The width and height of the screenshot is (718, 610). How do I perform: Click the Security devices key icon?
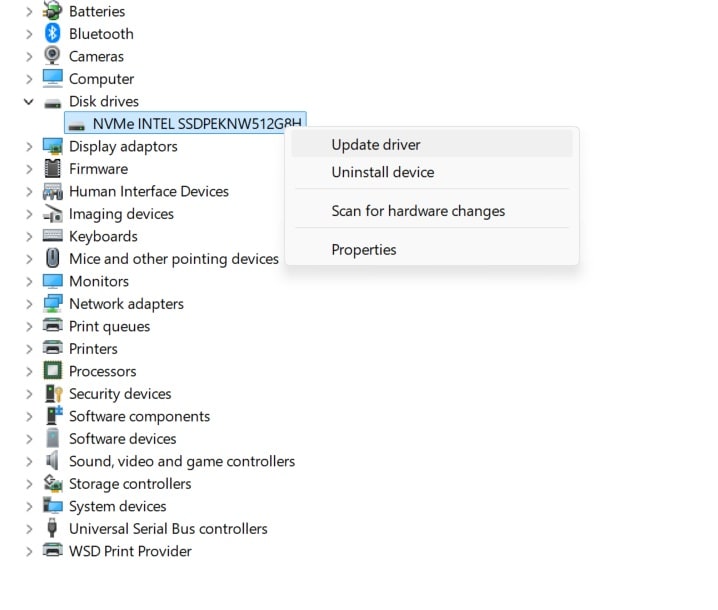coord(53,393)
